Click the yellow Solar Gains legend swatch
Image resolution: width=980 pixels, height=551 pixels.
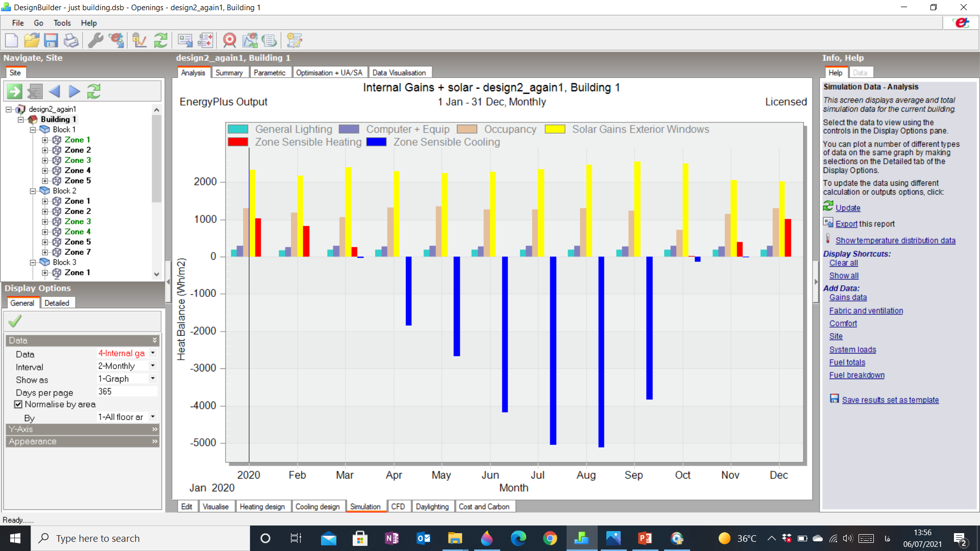(x=555, y=129)
